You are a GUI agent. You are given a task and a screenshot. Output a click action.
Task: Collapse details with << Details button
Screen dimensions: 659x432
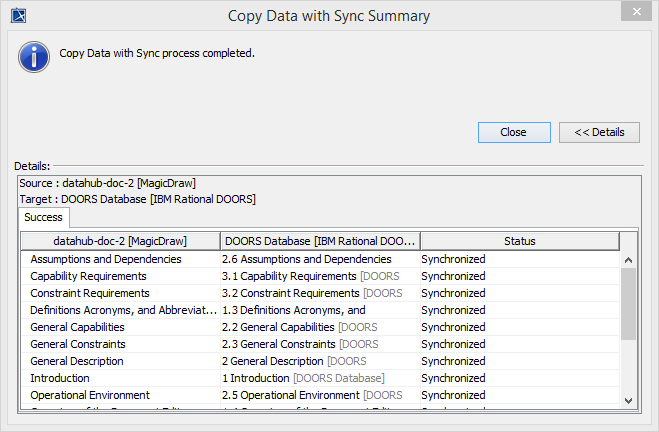click(x=599, y=132)
